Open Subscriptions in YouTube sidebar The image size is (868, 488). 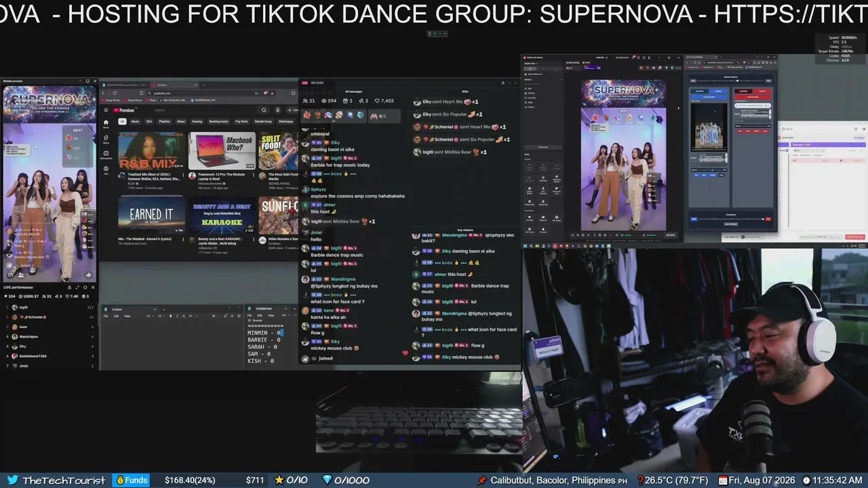pyautogui.click(x=106, y=155)
